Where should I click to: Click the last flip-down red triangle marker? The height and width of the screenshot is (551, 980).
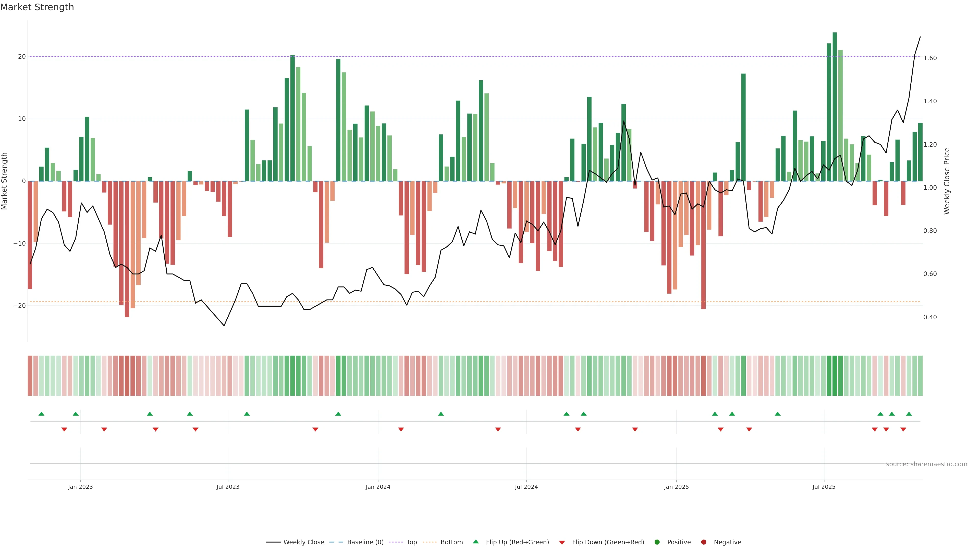point(903,429)
